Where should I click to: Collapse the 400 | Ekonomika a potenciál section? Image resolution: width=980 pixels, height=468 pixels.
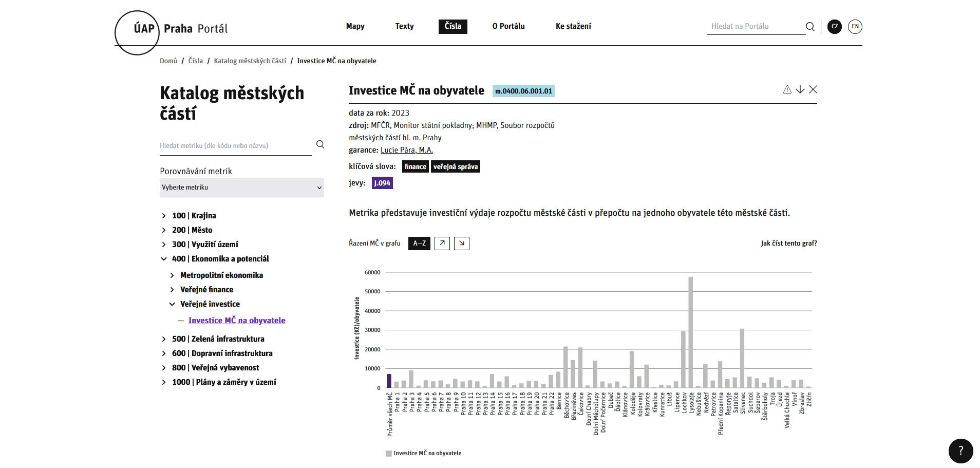pos(164,259)
